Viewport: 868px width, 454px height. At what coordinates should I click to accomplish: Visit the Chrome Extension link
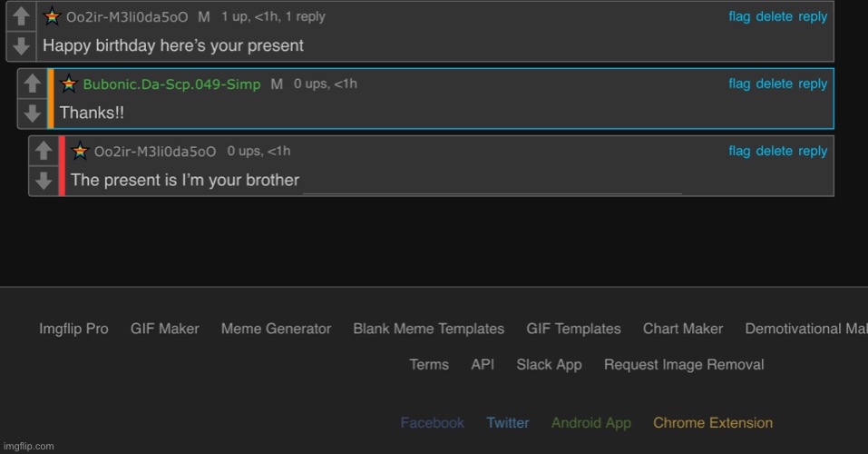[712, 422]
